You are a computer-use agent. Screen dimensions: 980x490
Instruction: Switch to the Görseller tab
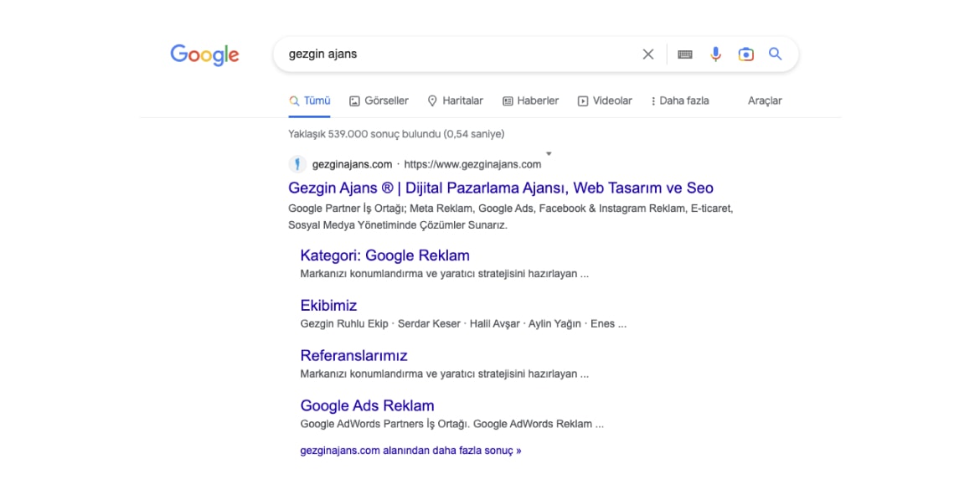(379, 101)
